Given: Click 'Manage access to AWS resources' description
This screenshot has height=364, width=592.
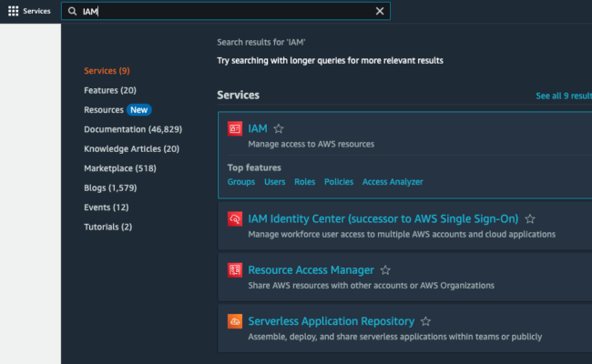Looking at the screenshot, I should (x=311, y=144).
